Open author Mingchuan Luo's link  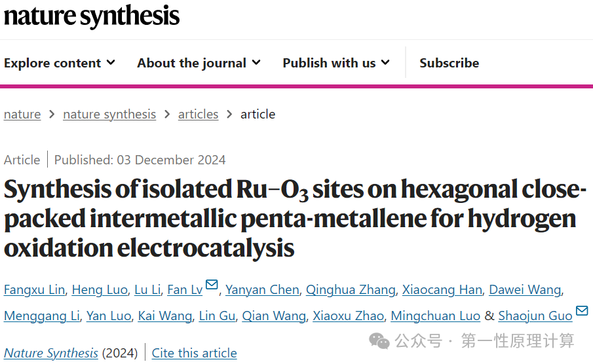click(435, 316)
